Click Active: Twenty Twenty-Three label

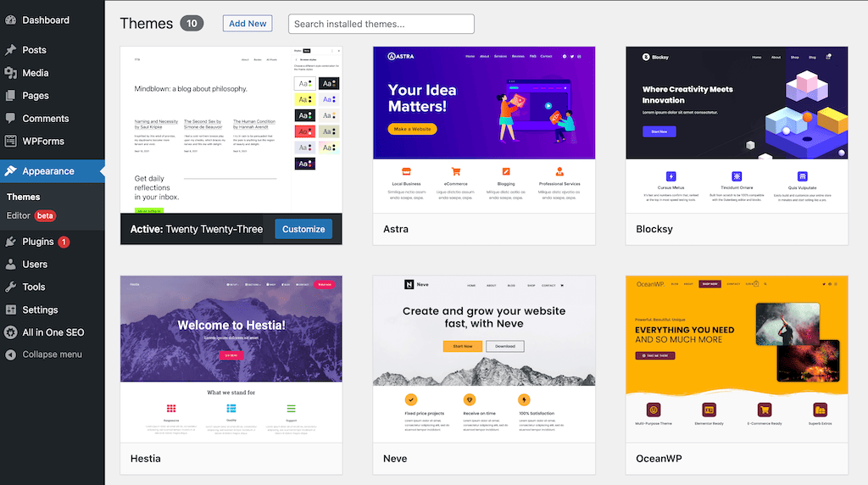197,229
